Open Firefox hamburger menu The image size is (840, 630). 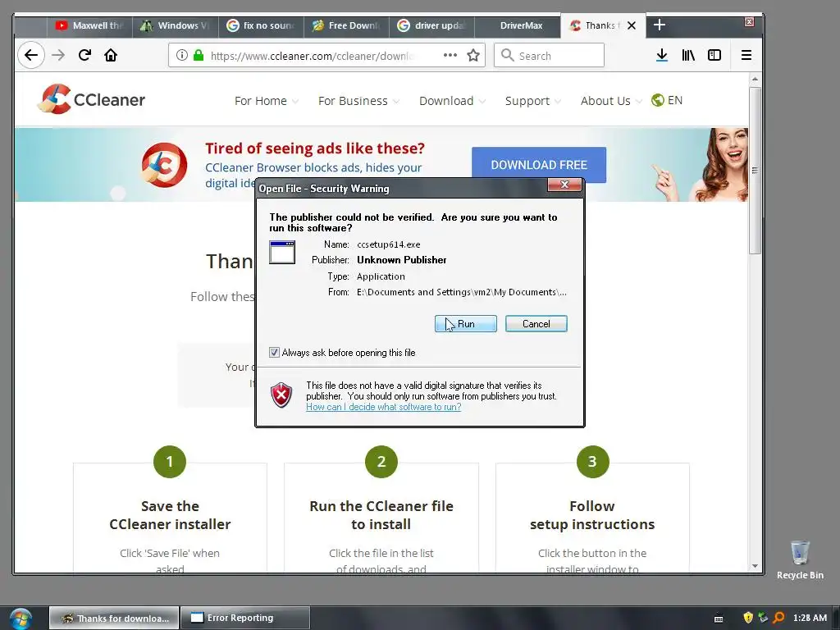746,55
